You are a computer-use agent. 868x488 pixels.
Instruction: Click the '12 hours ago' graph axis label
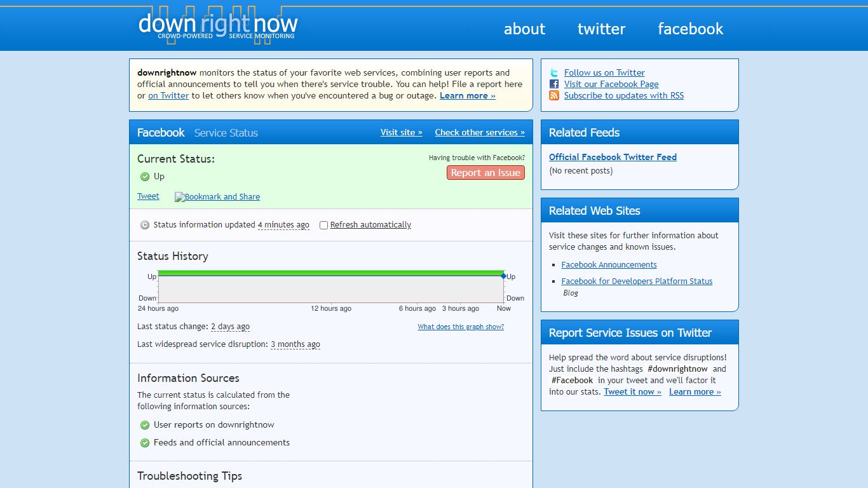coord(331,309)
